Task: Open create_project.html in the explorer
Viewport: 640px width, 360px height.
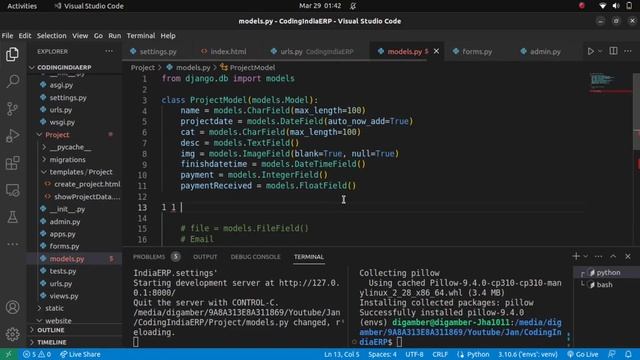Action: (87, 184)
